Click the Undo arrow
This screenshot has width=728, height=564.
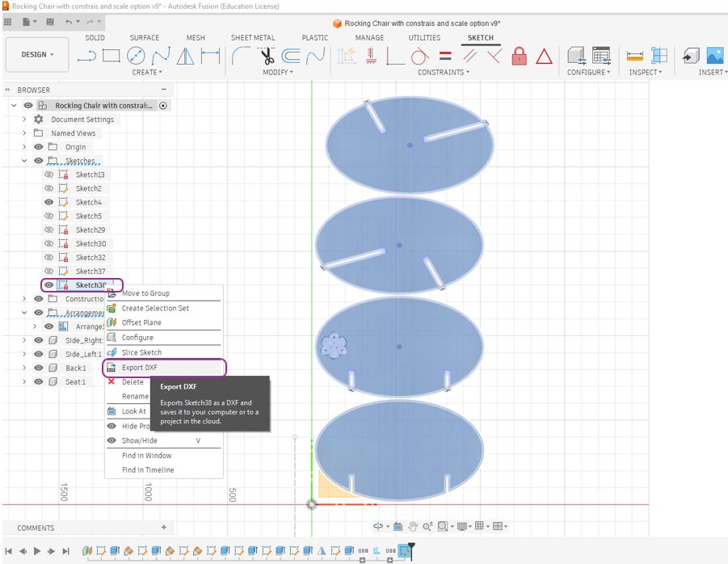(x=69, y=22)
